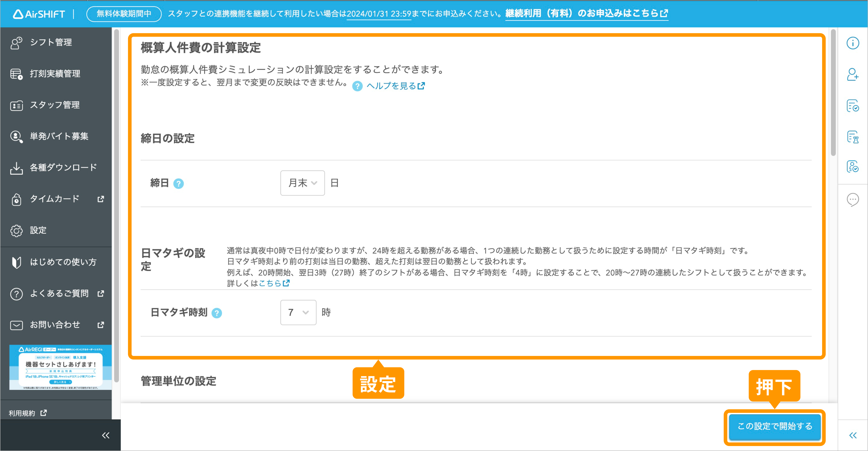Click the シフト管理 person-clock icon
Screen dimensions: 868x451
[16, 43]
